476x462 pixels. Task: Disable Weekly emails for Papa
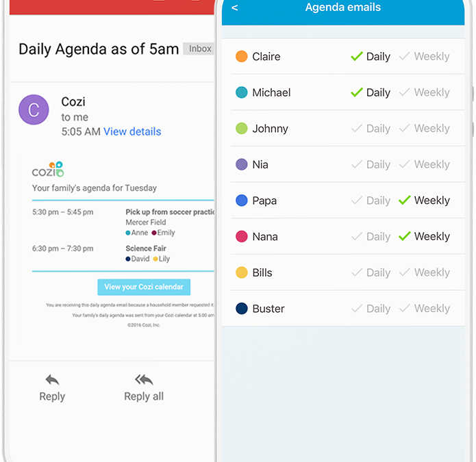(x=425, y=201)
